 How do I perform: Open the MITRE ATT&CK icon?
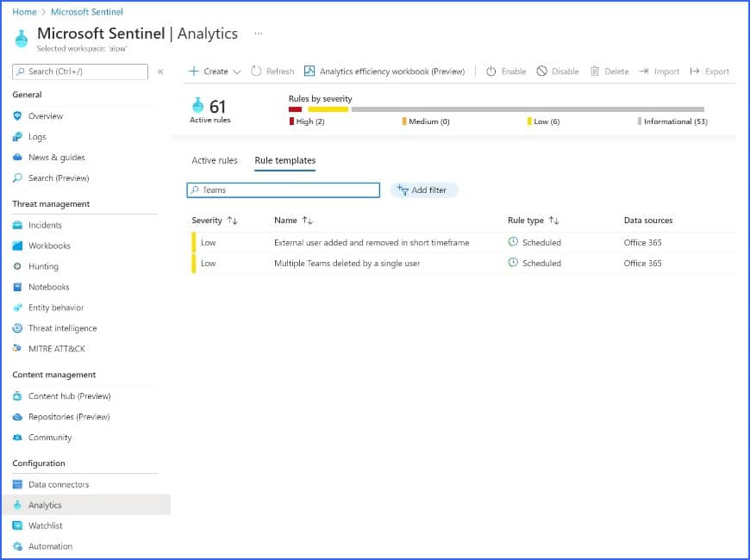click(x=18, y=349)
